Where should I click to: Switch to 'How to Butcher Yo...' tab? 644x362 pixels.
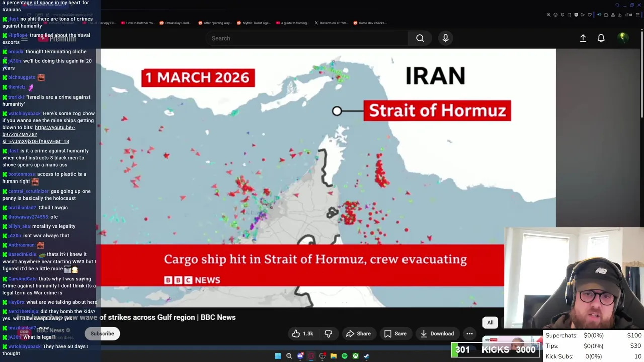138,23
